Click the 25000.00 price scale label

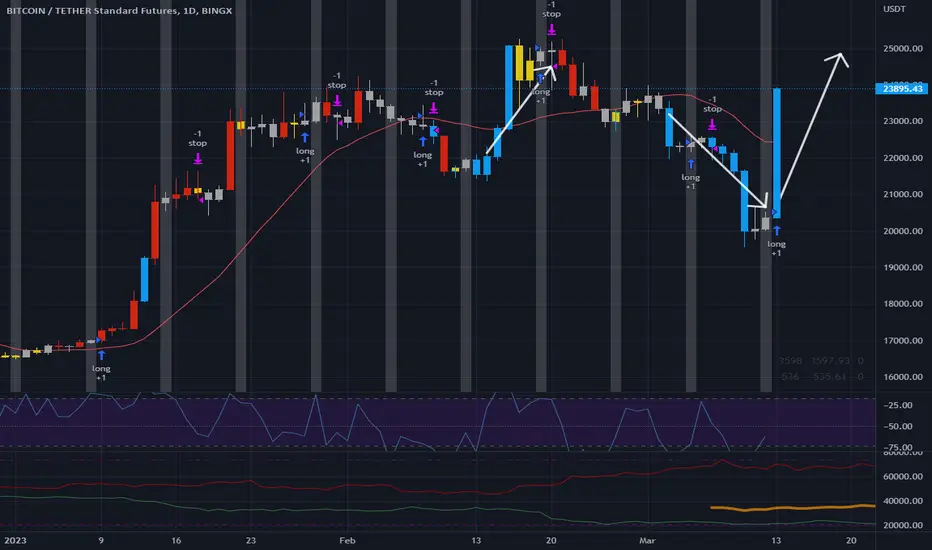(x=903, y=49)
